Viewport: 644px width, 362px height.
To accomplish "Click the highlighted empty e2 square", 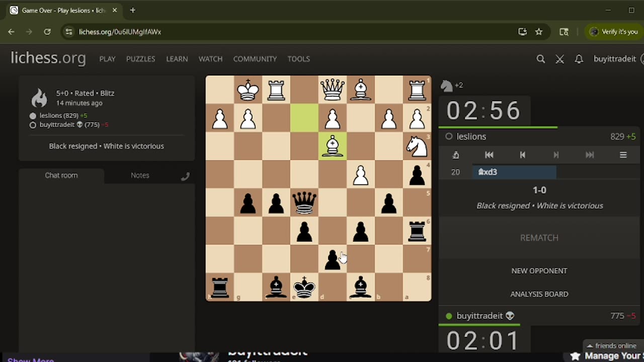I will [304, 118].
